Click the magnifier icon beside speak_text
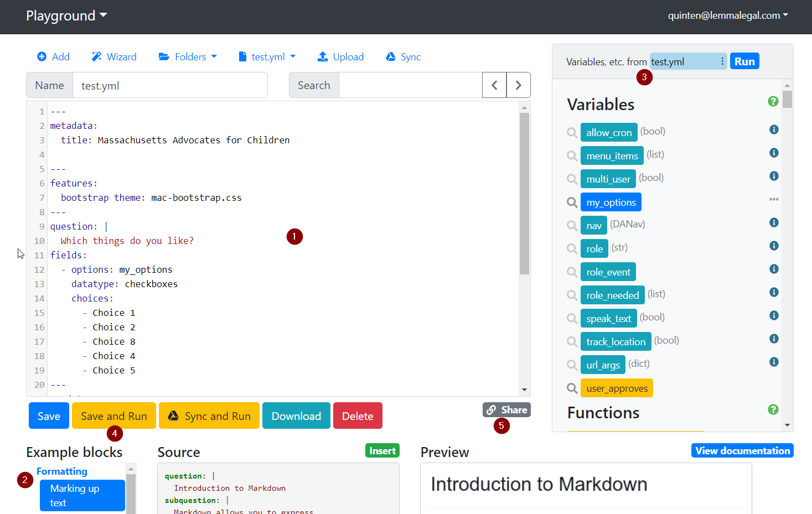 point(572,319)
